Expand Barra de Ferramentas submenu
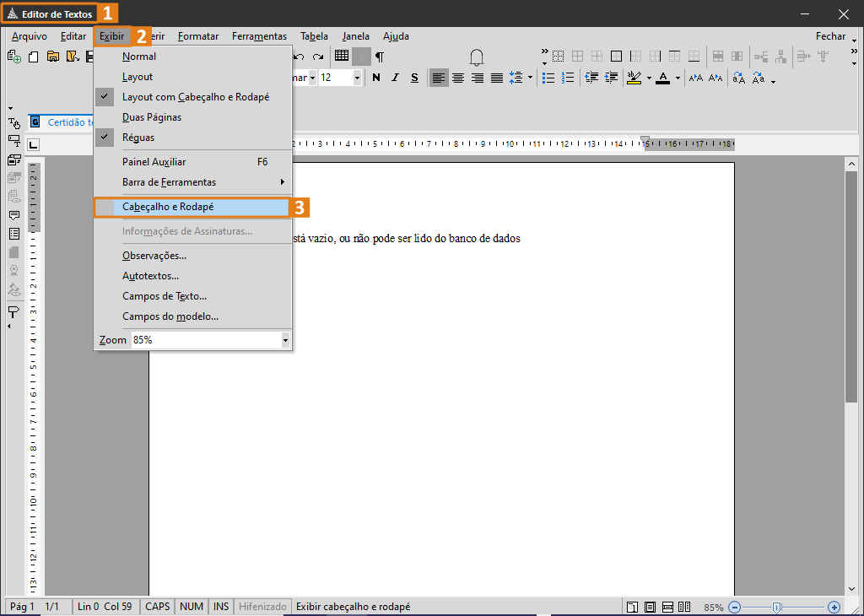Screen dimensions: 864x616 (x=193, y=182)
